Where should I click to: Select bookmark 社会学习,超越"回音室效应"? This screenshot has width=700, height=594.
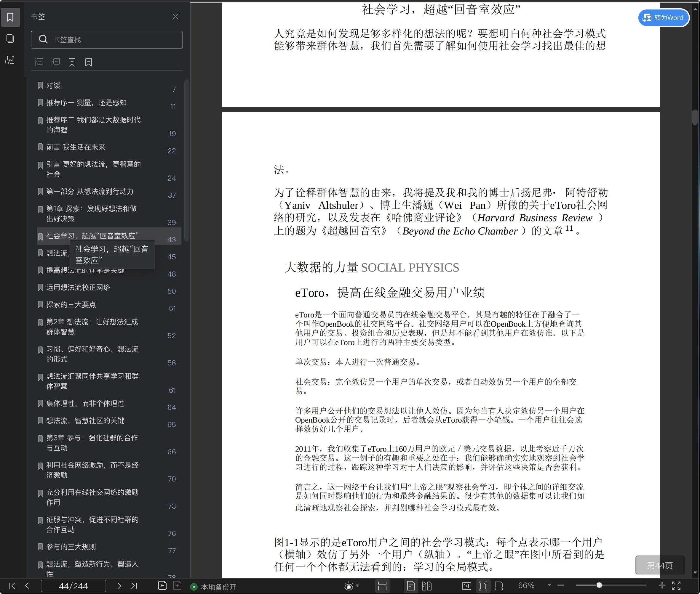pos(108,236)
